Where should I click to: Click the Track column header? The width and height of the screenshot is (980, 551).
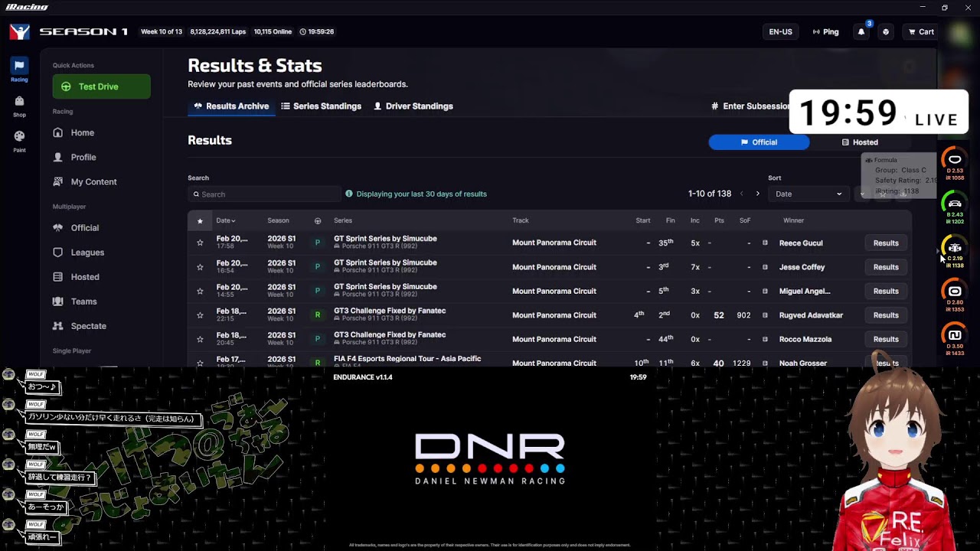[521, 220]
